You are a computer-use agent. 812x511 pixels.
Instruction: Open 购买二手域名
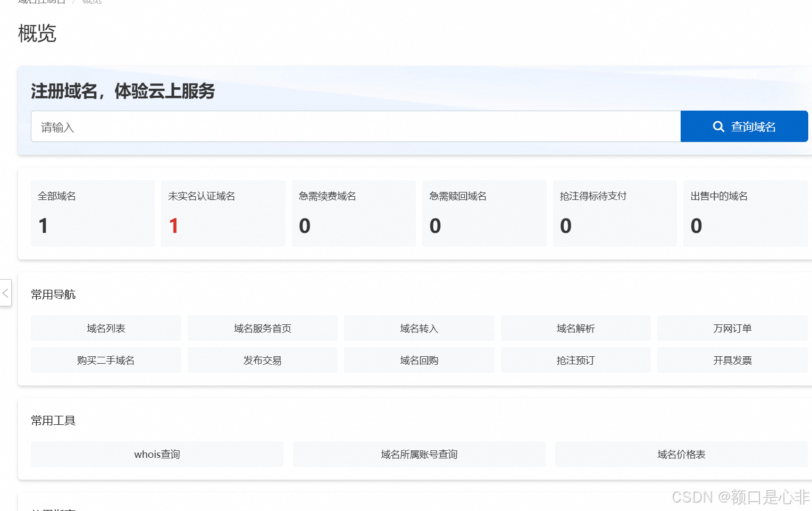105,360
